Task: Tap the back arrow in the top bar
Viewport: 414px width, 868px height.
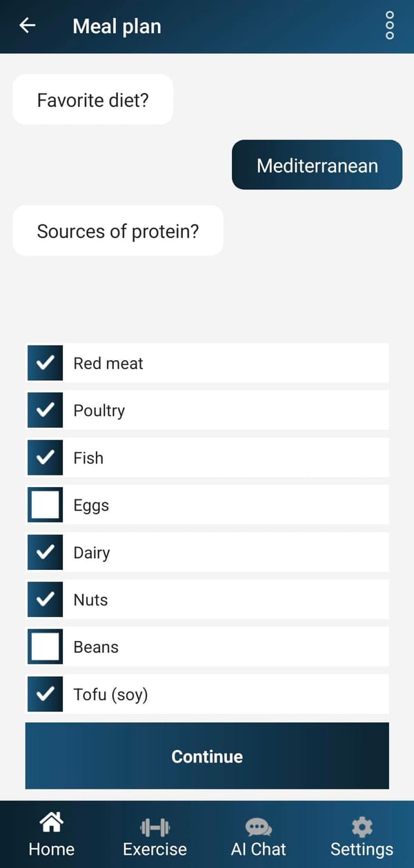Action: coord(27,26)
